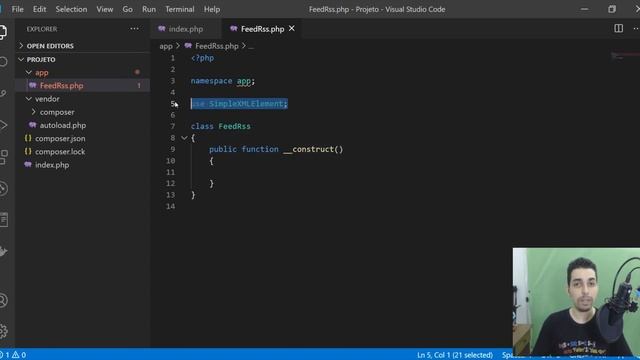The image size is (640, 360).
Task: Open the Terminal menu
Action: [x=180, y=9]
